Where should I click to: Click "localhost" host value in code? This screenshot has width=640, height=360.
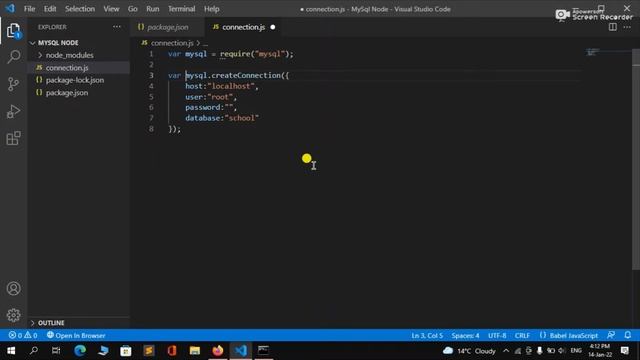231,86
